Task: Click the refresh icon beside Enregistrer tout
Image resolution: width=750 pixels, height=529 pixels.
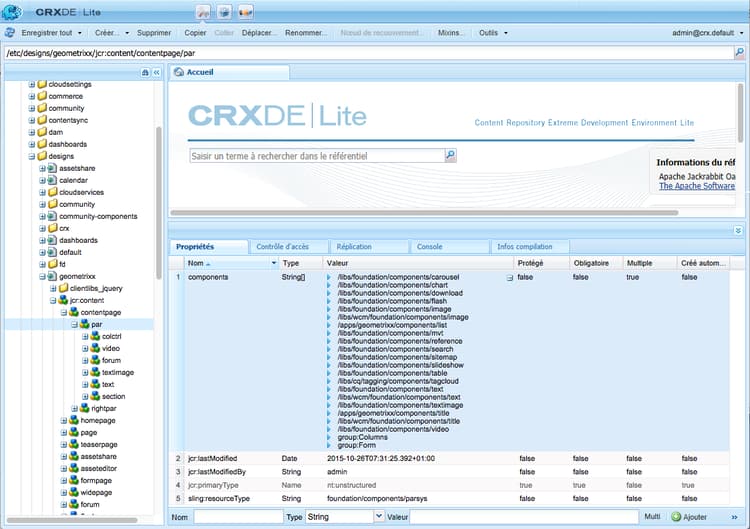Action: [x=10, y=33]
